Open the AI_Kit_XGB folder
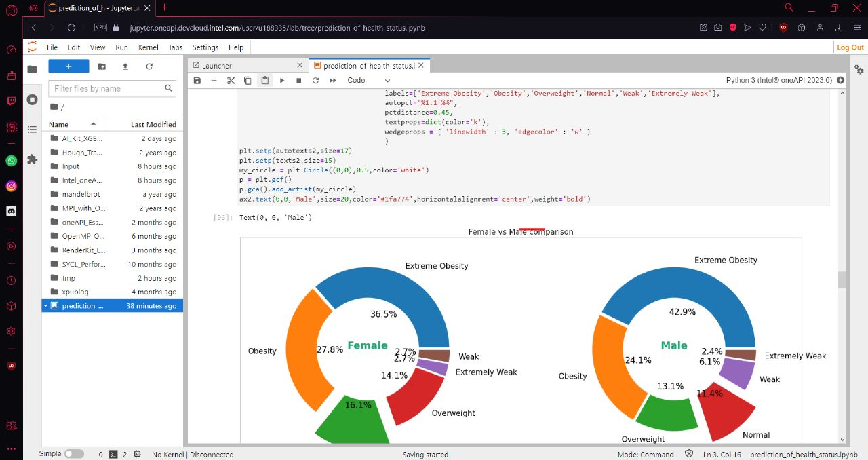The width and height of the screenshot is (868, 460). 113,138
